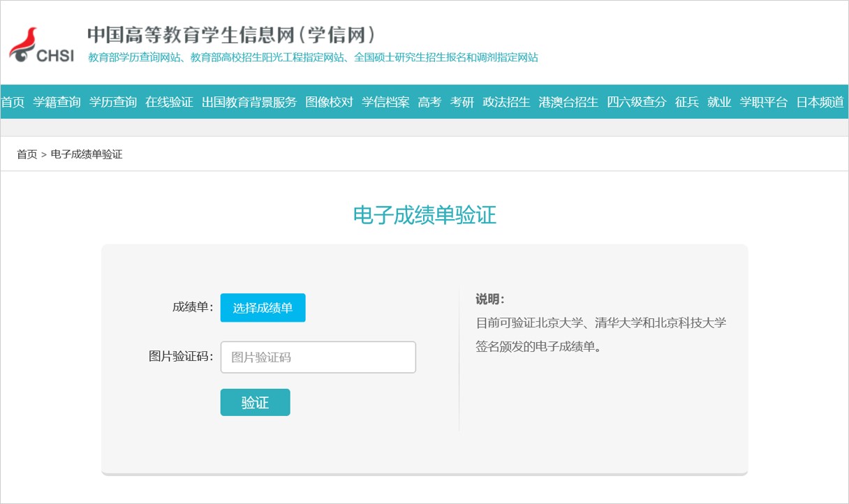Click the 电子成绩单验证 page heading
This screenshot has height=504, width=849.
(x=424, y=215)
